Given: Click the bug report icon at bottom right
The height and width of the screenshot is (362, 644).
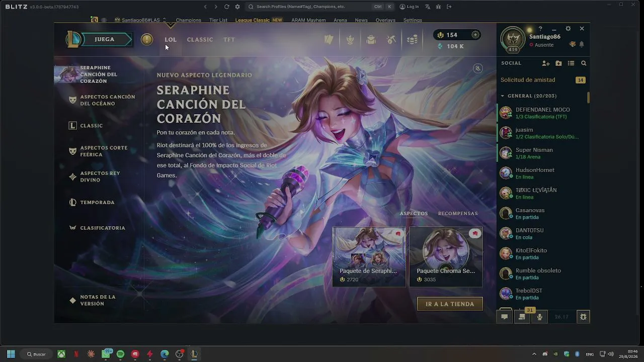Looking at the screenshot, I should tap(583, 317).
